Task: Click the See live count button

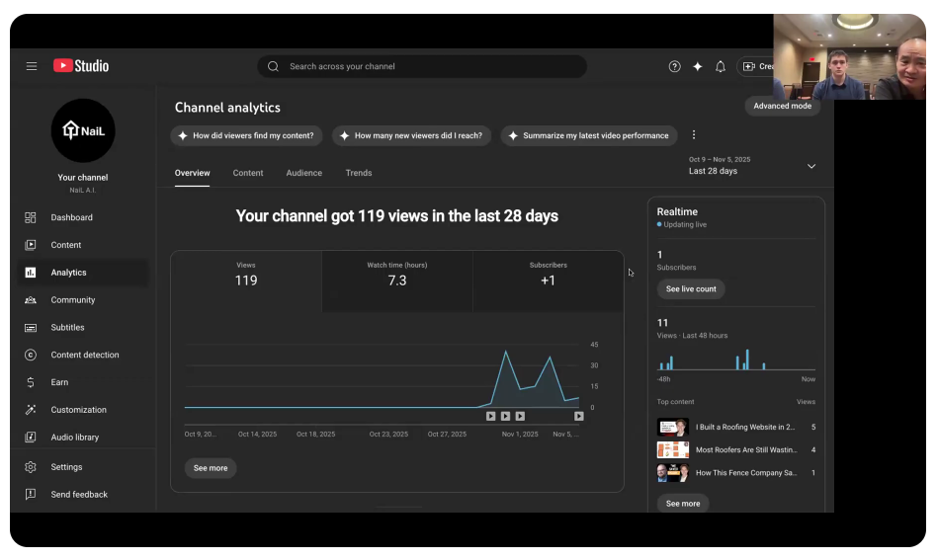Action: (x=691, y=289)
